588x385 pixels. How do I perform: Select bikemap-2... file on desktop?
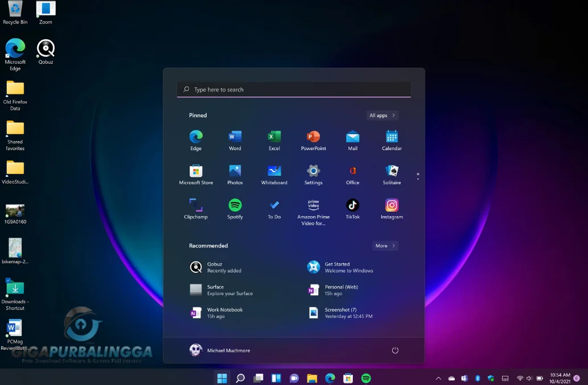(x=15, y=251)
